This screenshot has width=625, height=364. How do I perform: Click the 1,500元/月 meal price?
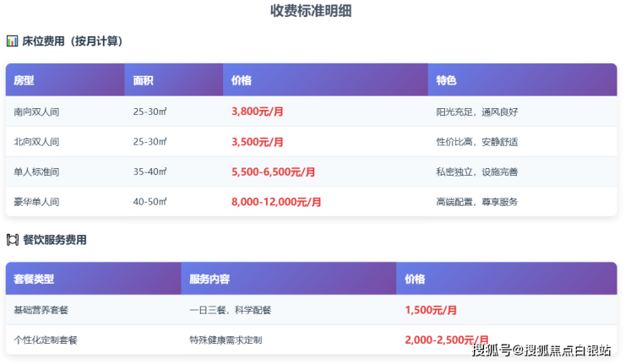pos(431,310)
